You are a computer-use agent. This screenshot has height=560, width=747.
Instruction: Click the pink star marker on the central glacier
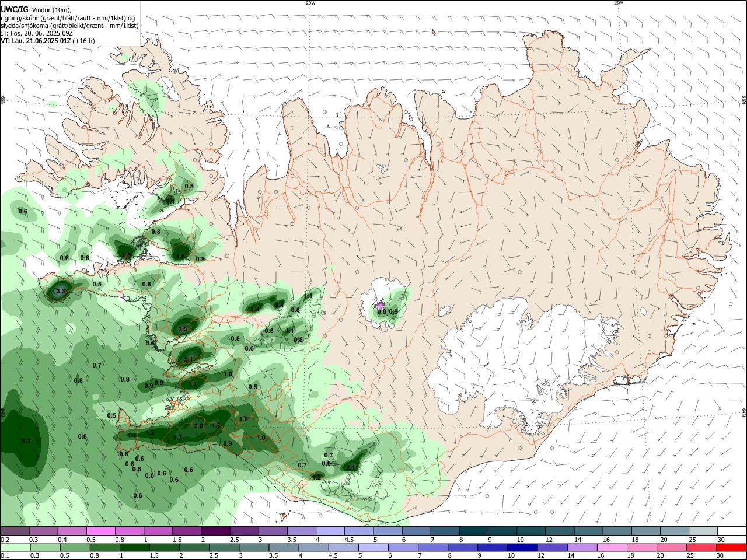tap(379, 306)
